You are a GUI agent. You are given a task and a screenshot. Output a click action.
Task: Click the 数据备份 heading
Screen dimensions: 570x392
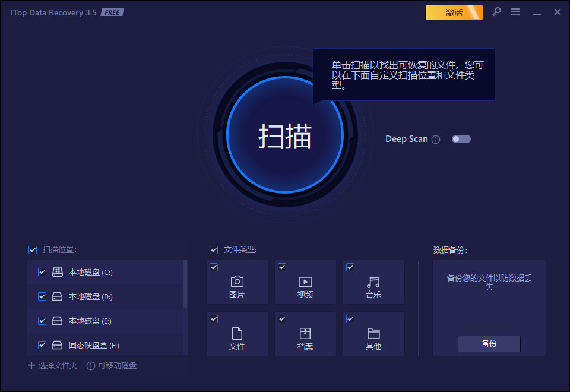coord(451,250)
